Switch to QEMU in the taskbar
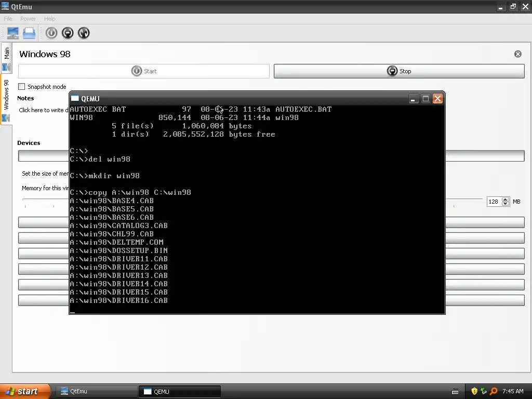 pos(180,391)
